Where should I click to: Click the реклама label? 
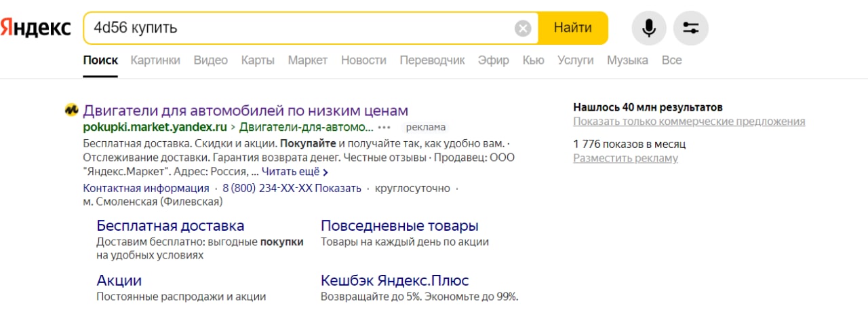(x=426, y=127)
